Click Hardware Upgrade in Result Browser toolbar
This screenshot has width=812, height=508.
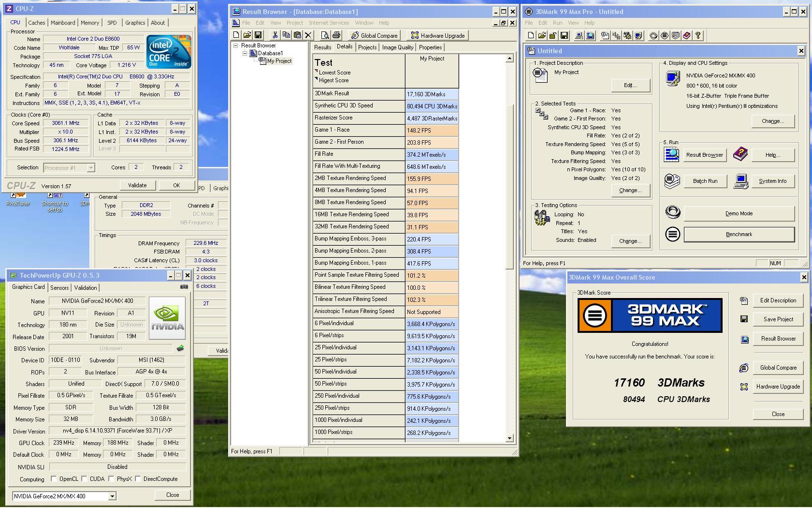point(437,35)
